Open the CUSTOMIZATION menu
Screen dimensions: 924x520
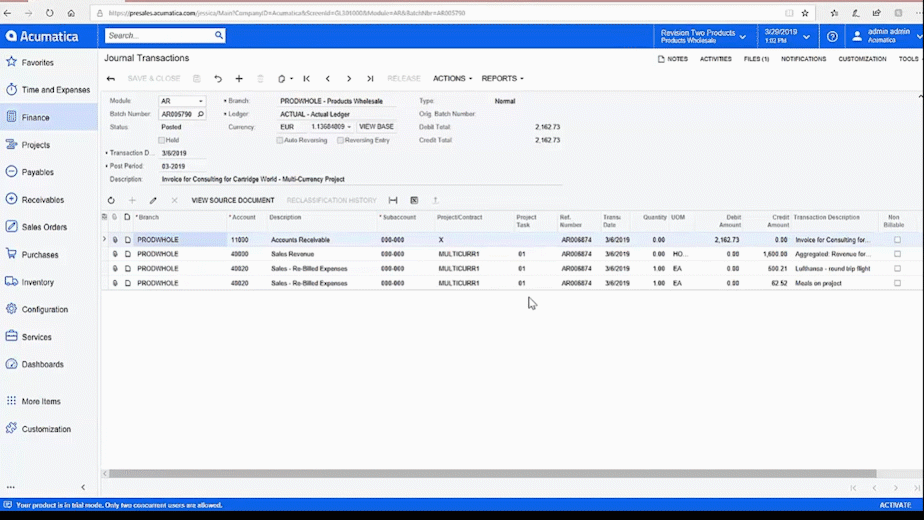pos(862,59)
